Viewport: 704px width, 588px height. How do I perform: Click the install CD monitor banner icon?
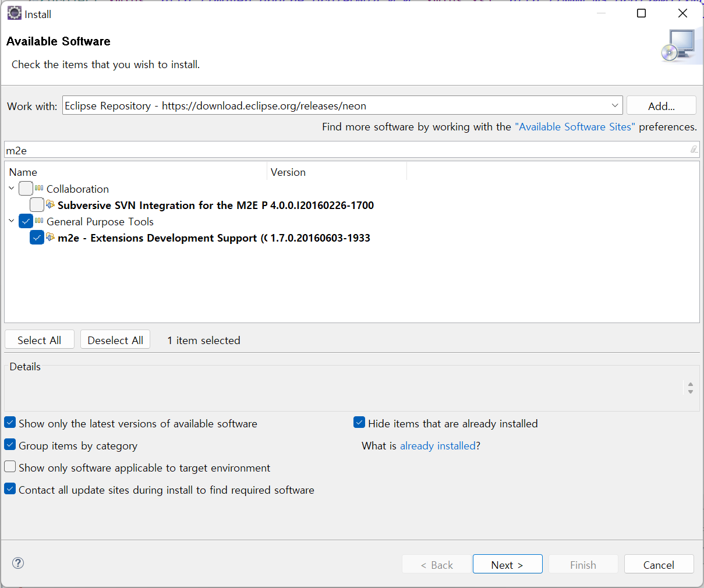coord(679,46)
